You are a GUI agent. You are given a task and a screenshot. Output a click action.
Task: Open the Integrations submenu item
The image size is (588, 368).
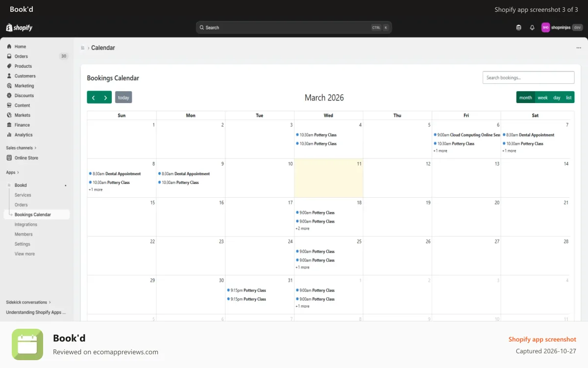coord(26,225)
